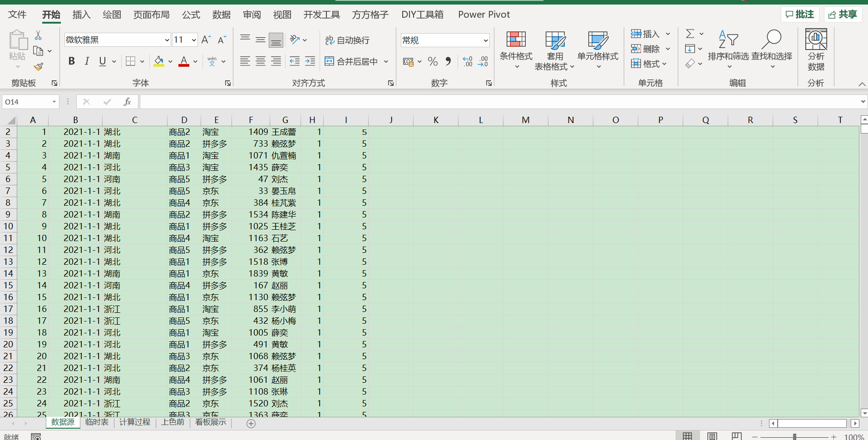The image size is (868, 440).
Task: Apply percentage number format
Action: pos(433,61)
